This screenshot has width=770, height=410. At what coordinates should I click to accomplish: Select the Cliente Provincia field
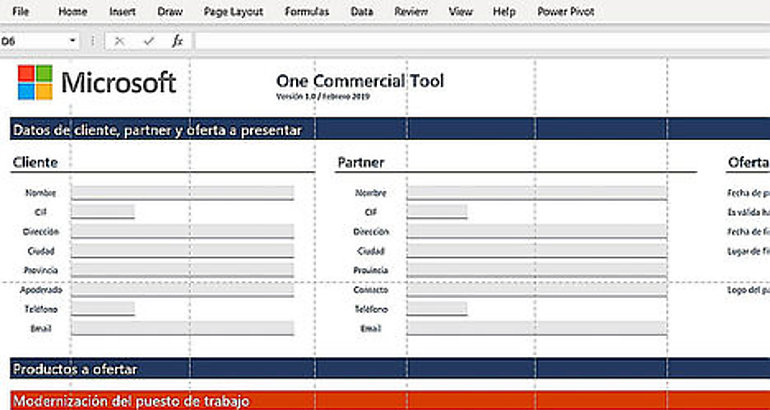182,270
